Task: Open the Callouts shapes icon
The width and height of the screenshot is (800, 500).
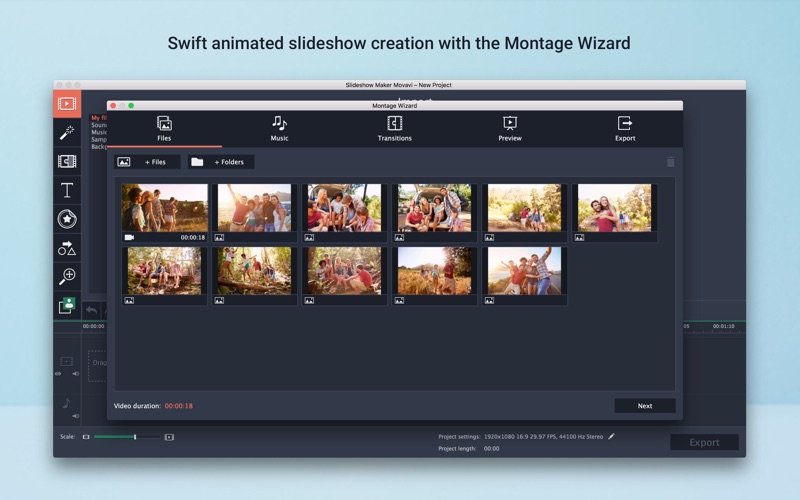Action: [67, 248]
